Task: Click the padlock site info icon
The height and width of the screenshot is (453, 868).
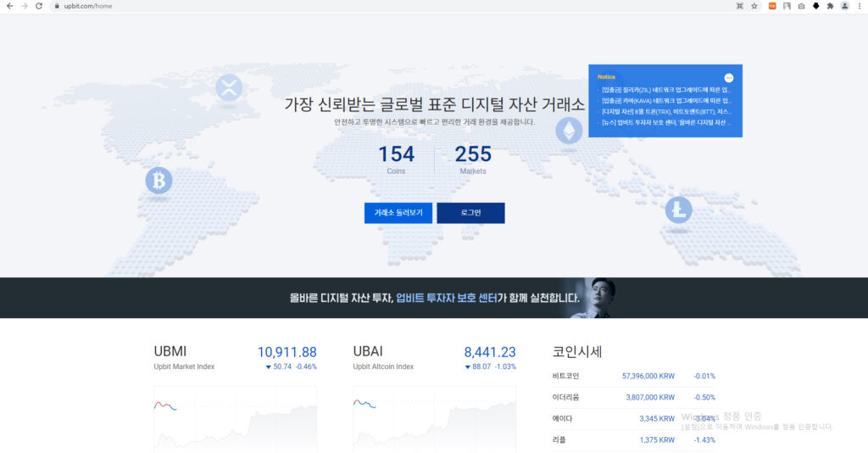Action: (57, 6)
